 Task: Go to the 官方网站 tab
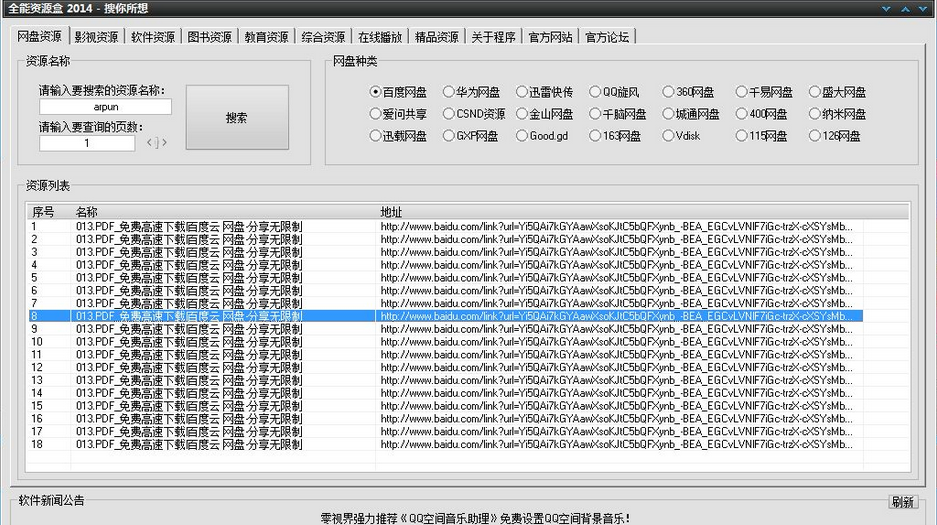pyautogui.click(x=550, y=37)
